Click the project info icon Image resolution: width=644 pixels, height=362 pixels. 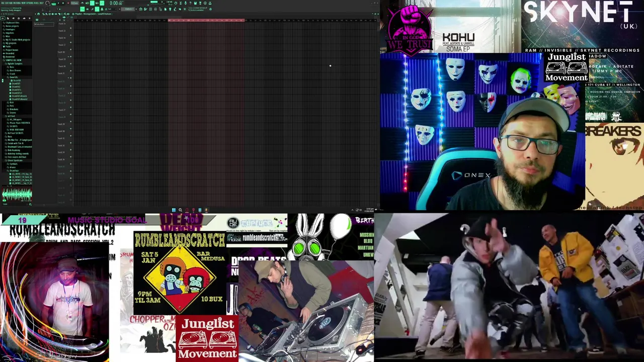205,3
